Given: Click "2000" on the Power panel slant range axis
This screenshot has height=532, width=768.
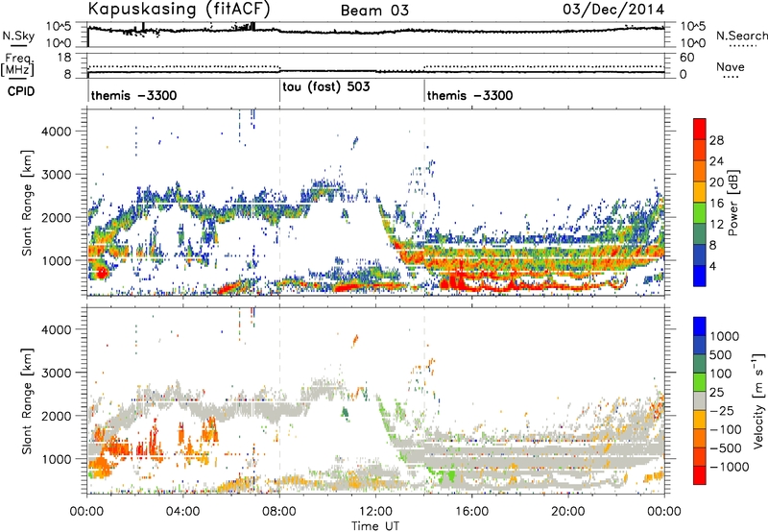Looking at the screenshot, I should tap(57, 217).
